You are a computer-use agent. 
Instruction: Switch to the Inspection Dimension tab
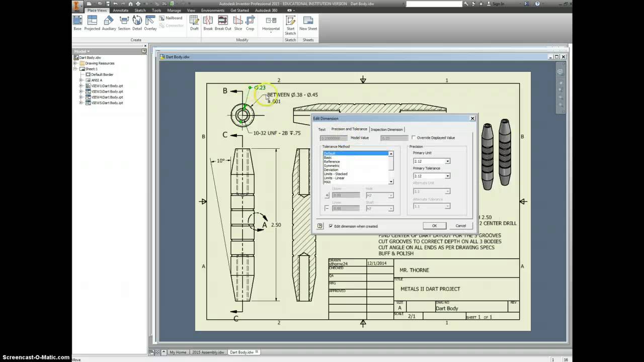(386, 129)
